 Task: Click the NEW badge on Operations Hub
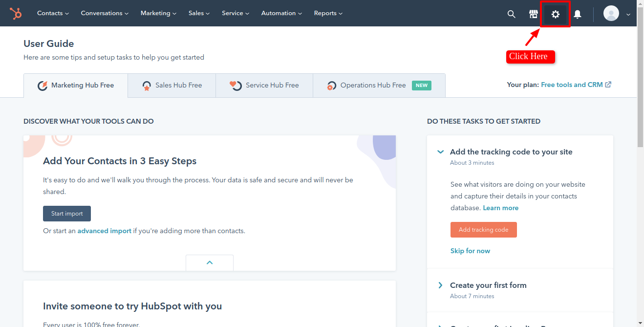tap(422, 86)
